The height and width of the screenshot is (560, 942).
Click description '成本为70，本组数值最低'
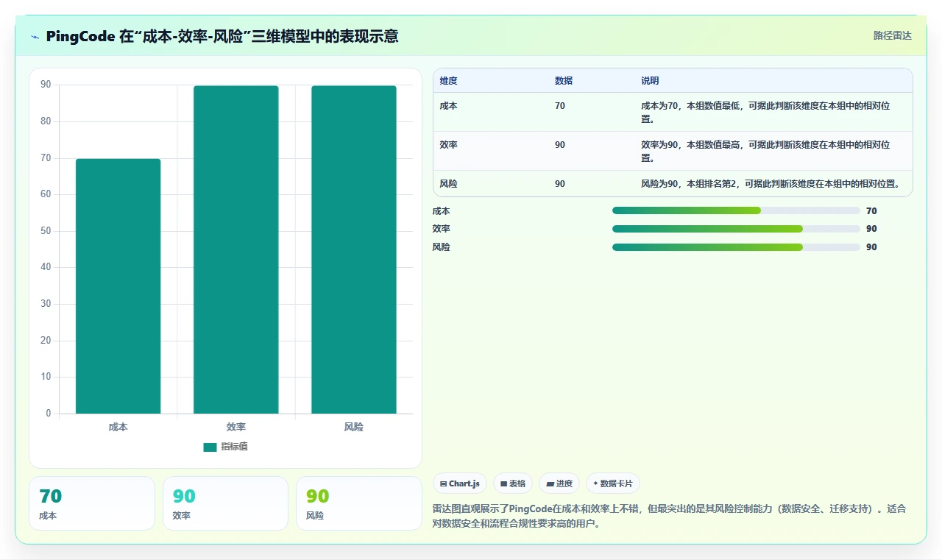click(765, 112)
